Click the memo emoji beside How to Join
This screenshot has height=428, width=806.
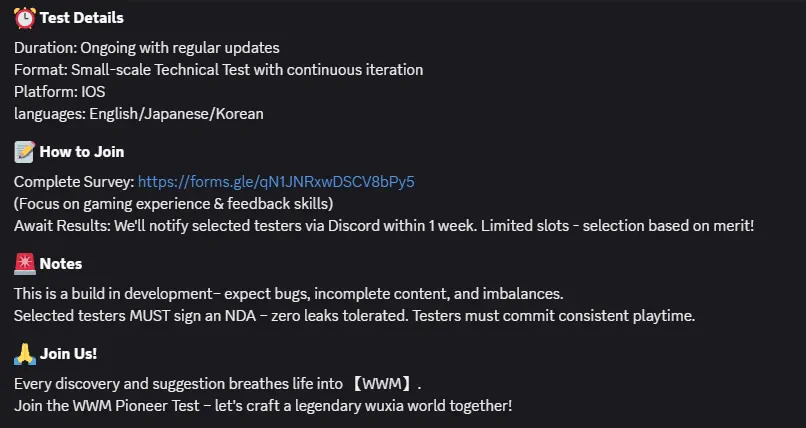click(x=25, y=152)
